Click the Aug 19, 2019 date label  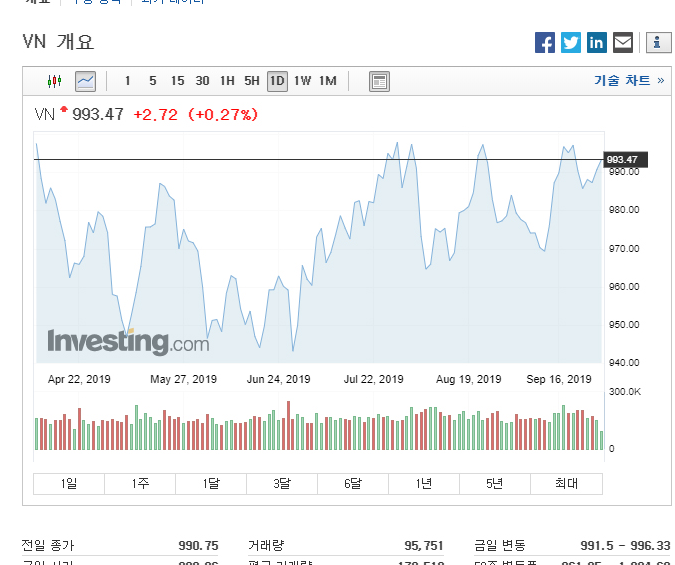pyautogui.click(x=468, y=379)
